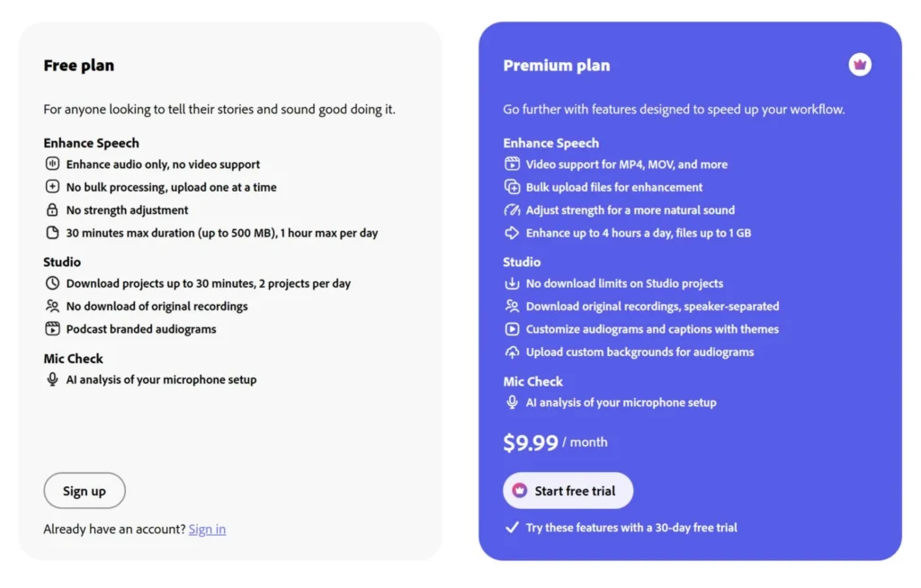Click the bulk upload icon in Premium plan
The height and width of the screenshot is (588, 921).
(512, 187)
